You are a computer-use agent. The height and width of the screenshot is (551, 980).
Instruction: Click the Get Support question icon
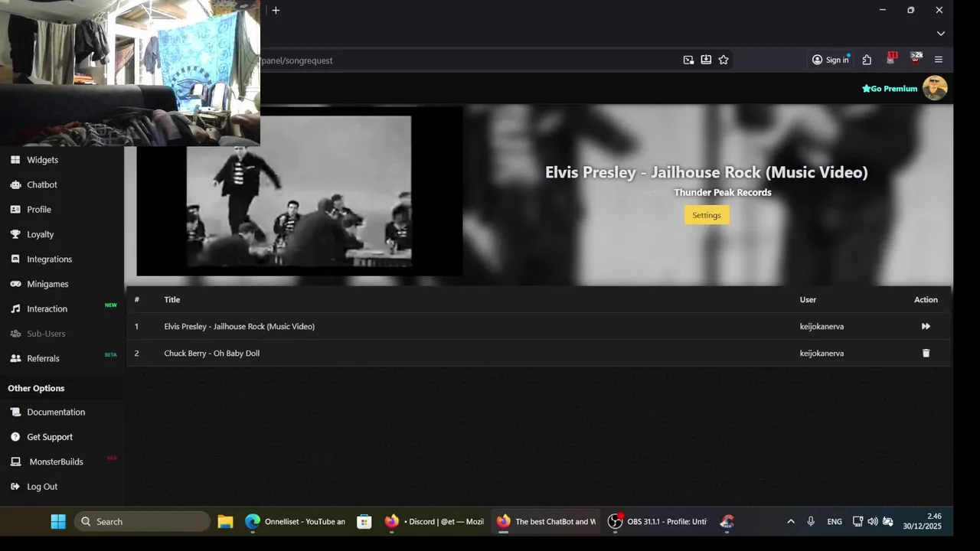[15, 437]
